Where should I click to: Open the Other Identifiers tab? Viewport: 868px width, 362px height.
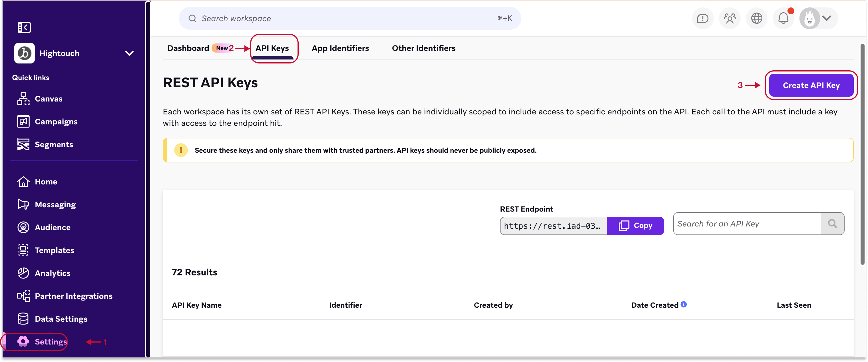(423, 48)
